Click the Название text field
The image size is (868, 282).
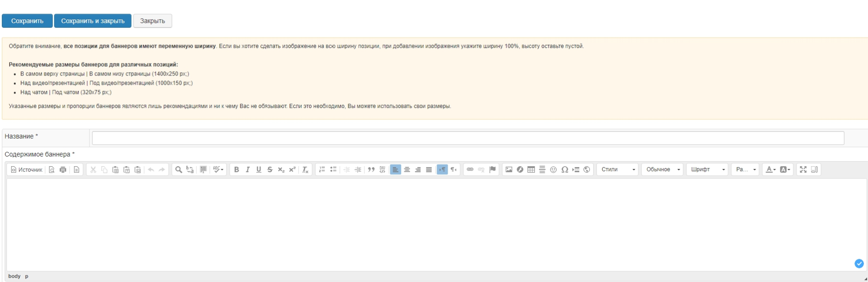pyautogui.click(x=468, y=138)
